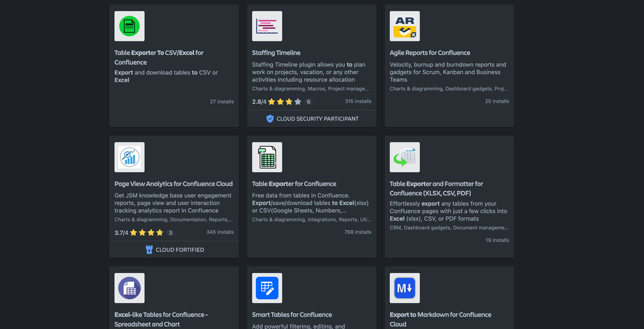Viewport: 644px width, 329px height.
Task: Click the Excel-like Tables purple app icon
Action: pyautogui.click(x=130, y=288)
